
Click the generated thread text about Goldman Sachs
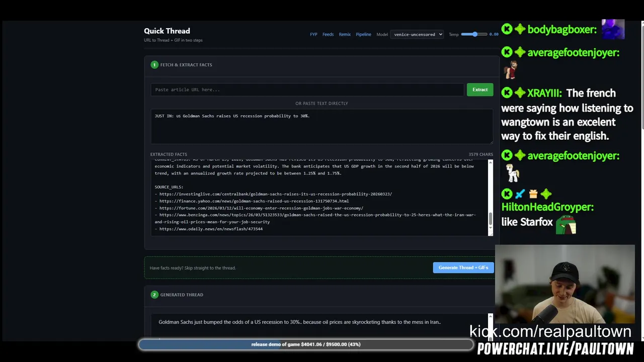(x=299, y=322)
